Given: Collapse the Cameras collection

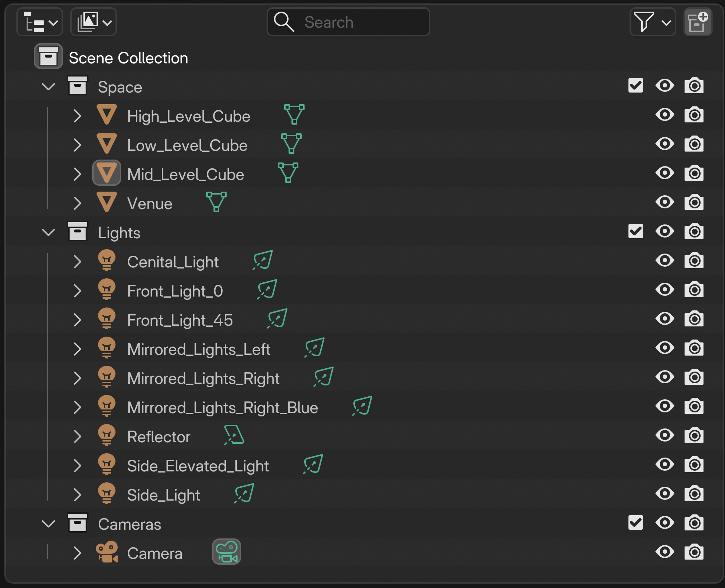Looking at the screenshot, I should pyautogui.click(x=48, y=524).
